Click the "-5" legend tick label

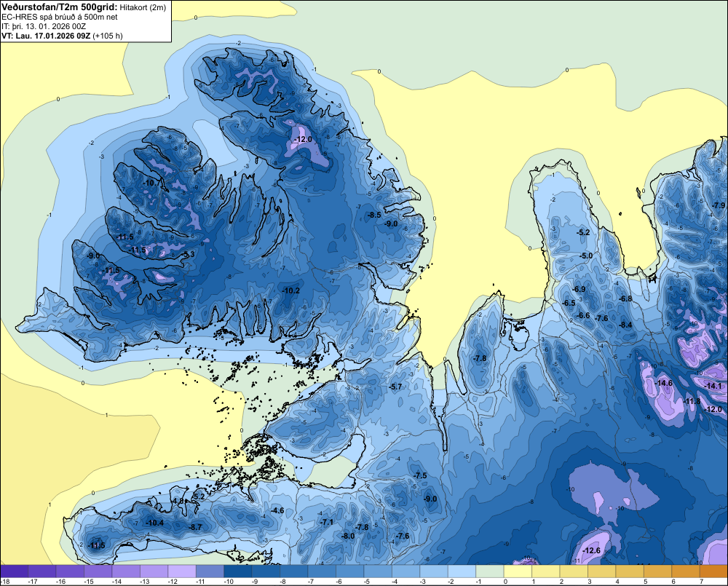click(x=367, y=582)
